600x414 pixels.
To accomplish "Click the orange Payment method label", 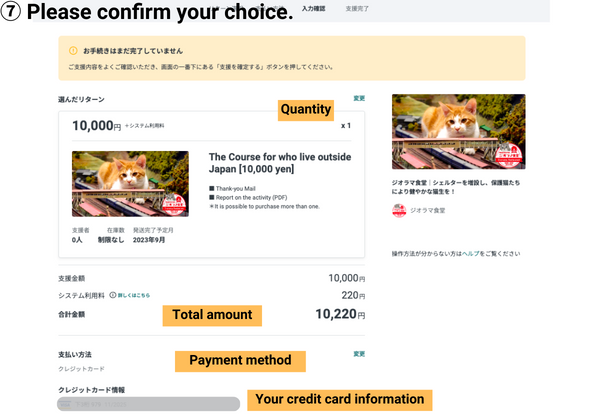I will point(240,360).
